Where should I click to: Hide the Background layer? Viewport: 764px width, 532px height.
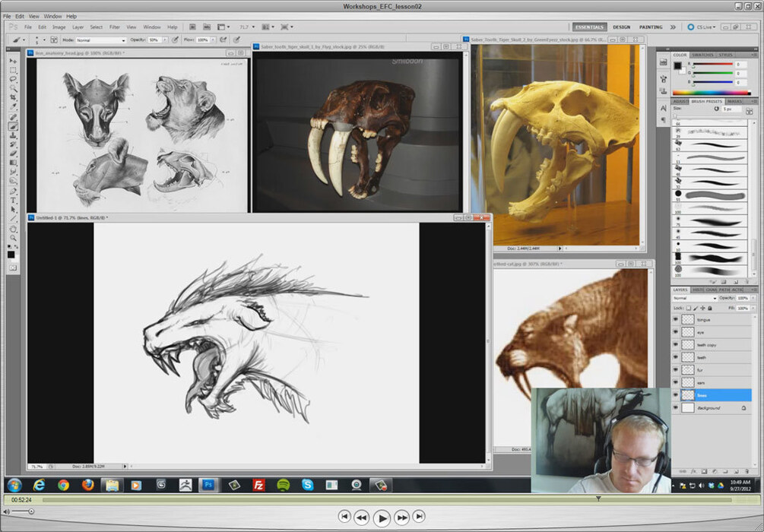click(x=675, y=408)
